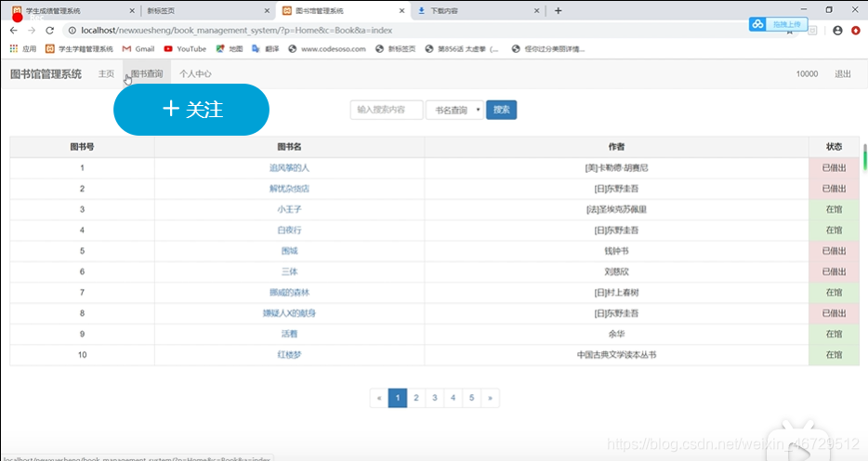
Task: Open book 红楼梦
Action: coord(290,355)
